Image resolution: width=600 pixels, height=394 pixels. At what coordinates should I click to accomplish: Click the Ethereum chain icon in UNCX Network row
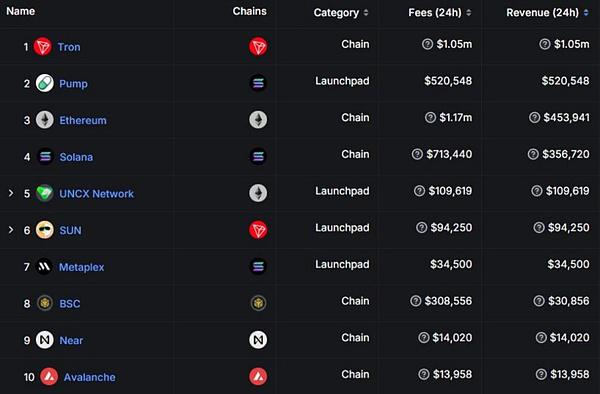click(x=258, y=193)
